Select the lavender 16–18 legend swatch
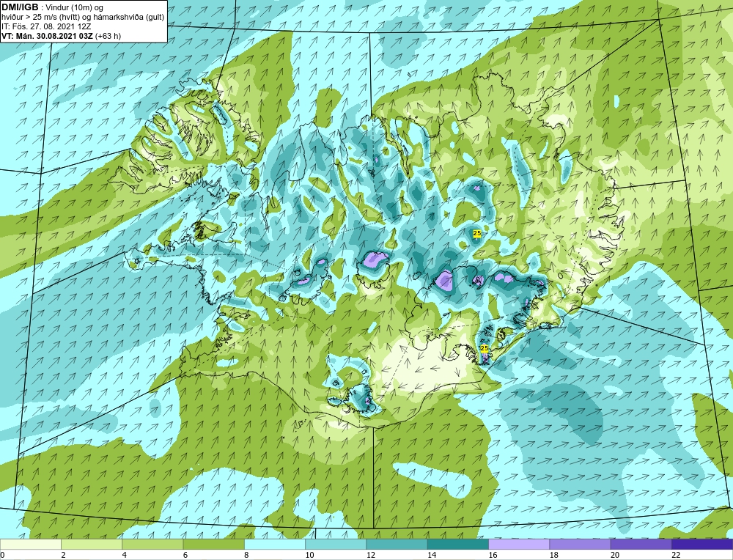Viewport: 733px width, 560px height. 519,544
